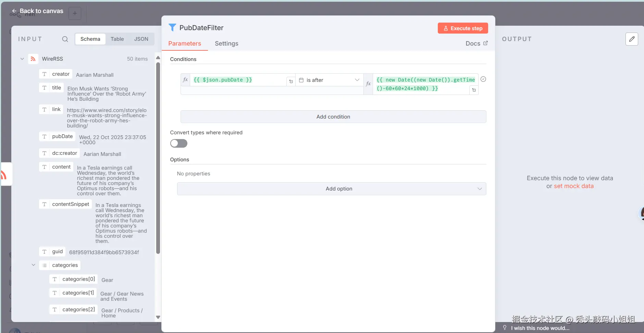The width and height of the screenshot is (644, 333).
Task: Click the text type icon for categories[2]
Action: tap(54, 310)
